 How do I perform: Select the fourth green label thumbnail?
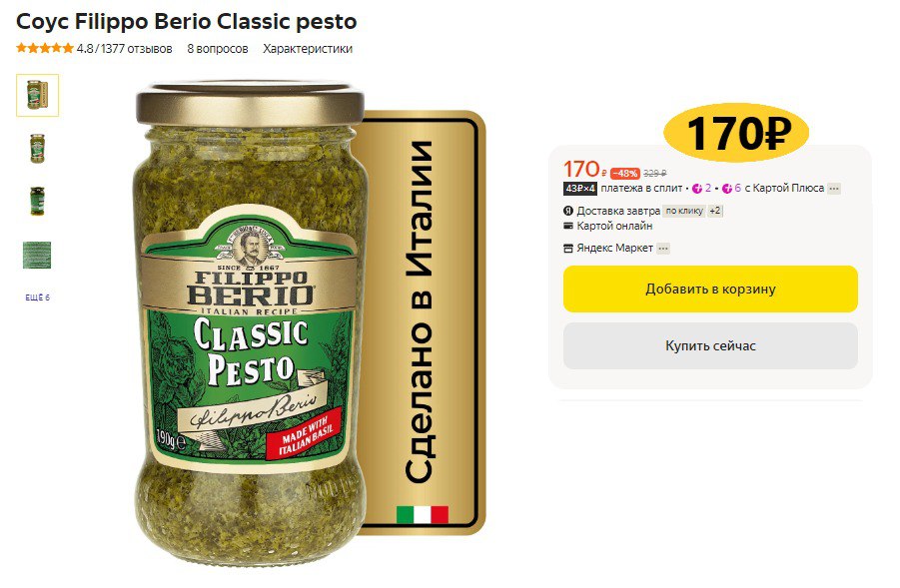(x=37, y=255)
